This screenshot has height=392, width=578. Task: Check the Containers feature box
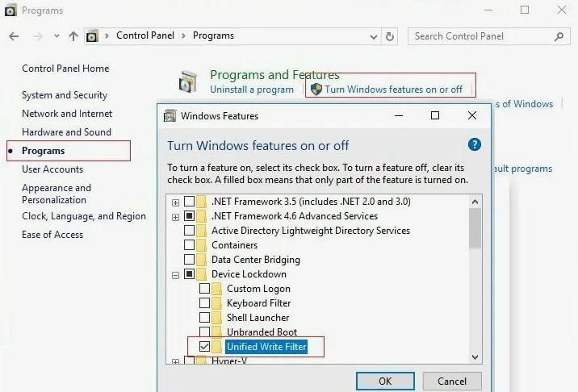tap(189, 244)
